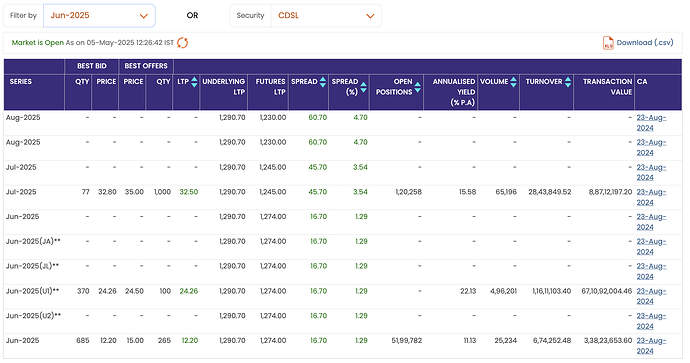
Task: Sort by VOLUME column arrows
Action: (x=513, y=82)
